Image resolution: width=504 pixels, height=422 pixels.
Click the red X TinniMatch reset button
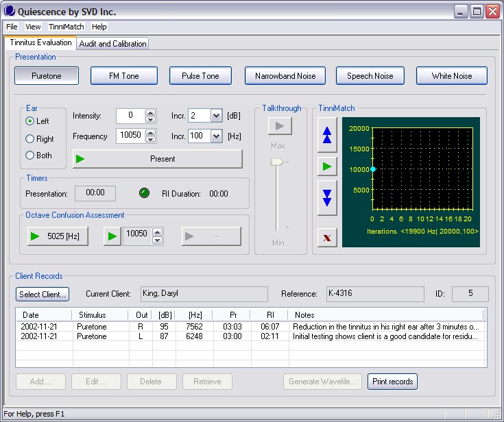click(x=327, y=237)
